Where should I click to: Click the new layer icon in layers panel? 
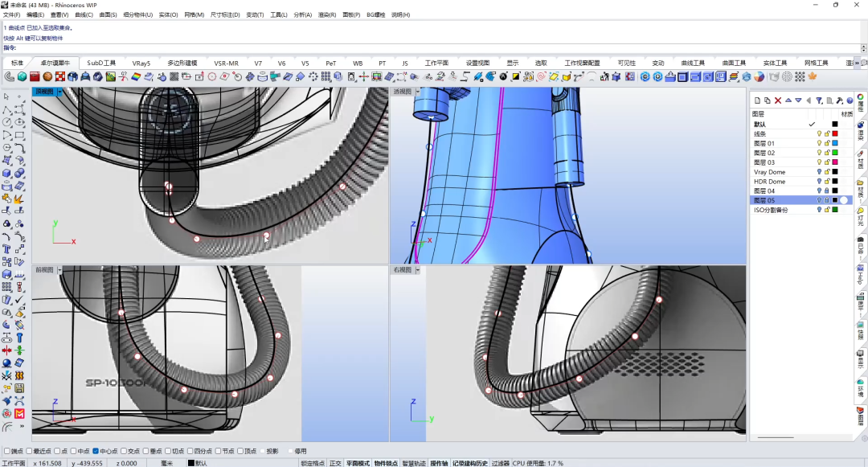click(757, 100)
